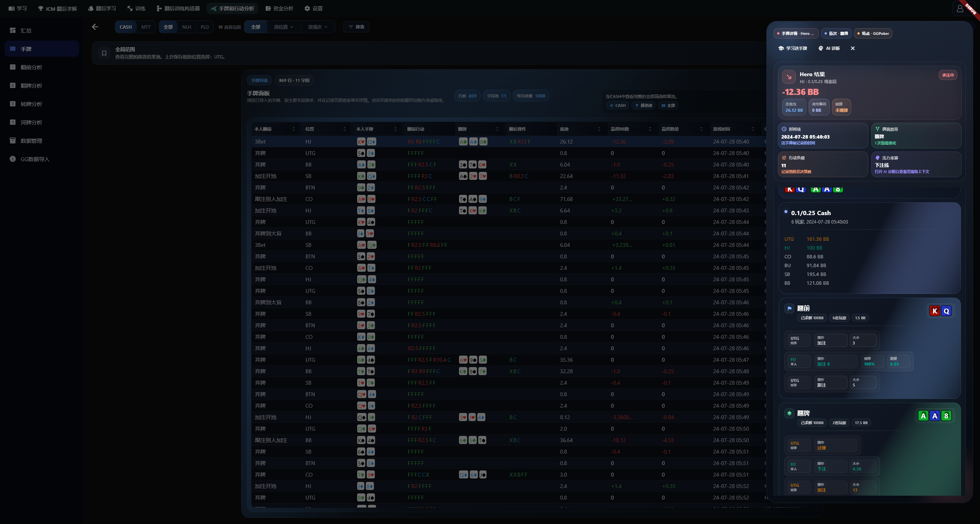Screen dimensions: 980x524
Task: Click the 学习这手牌 graduation cap button
Action: click(x=792, y=48)
